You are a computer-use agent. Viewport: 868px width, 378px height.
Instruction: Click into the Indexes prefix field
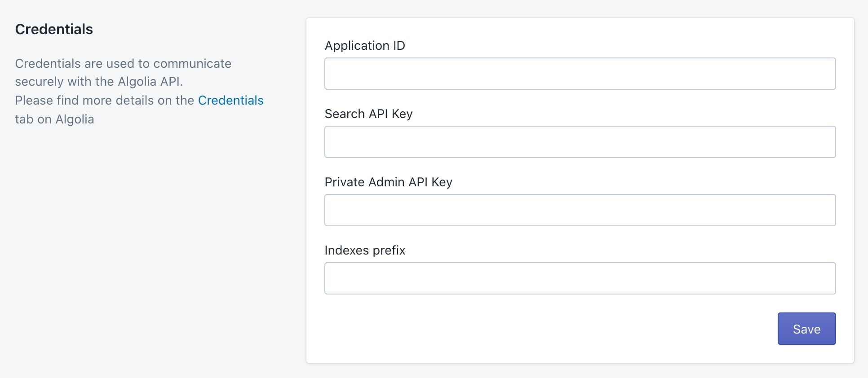pyautogui.click(x=580, y=278)
